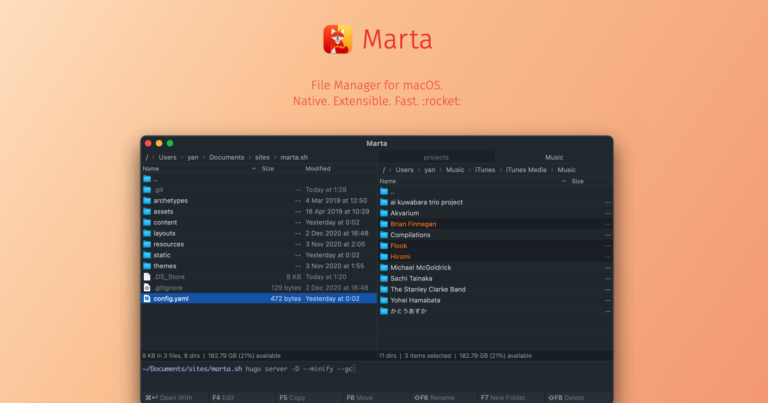Click the content folder icon
768x403 pixels.
click(147, 222)
